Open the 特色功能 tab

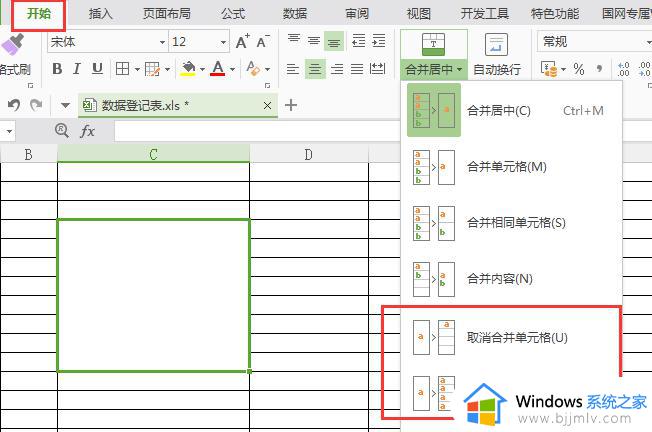pyautogui.click(x=555, y=14)
